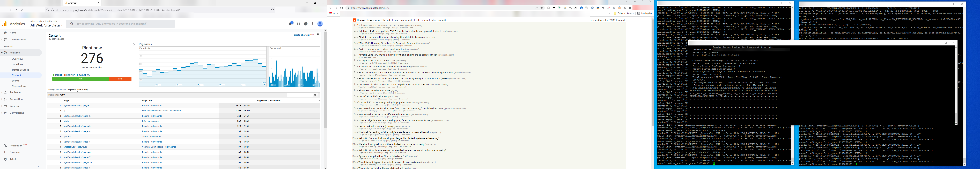Click the Analytics logo
Viewport: 980px width, 169px height.
pyautogui.click(x=5, y=24)
